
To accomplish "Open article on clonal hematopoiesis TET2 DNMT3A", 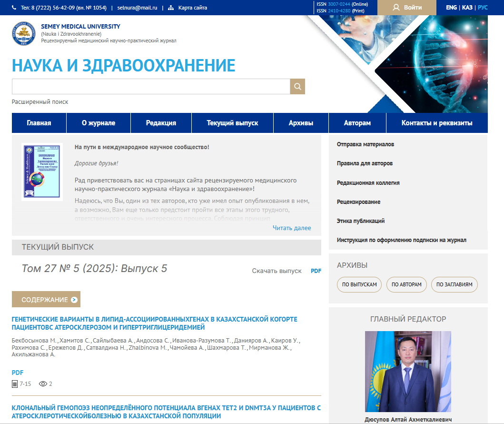I will (166, 412).
